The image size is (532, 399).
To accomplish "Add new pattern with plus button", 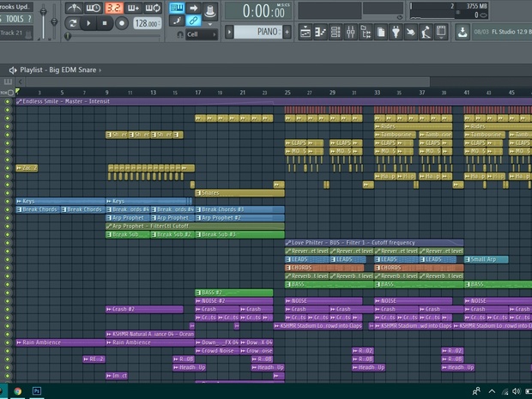I will point(287,33).
